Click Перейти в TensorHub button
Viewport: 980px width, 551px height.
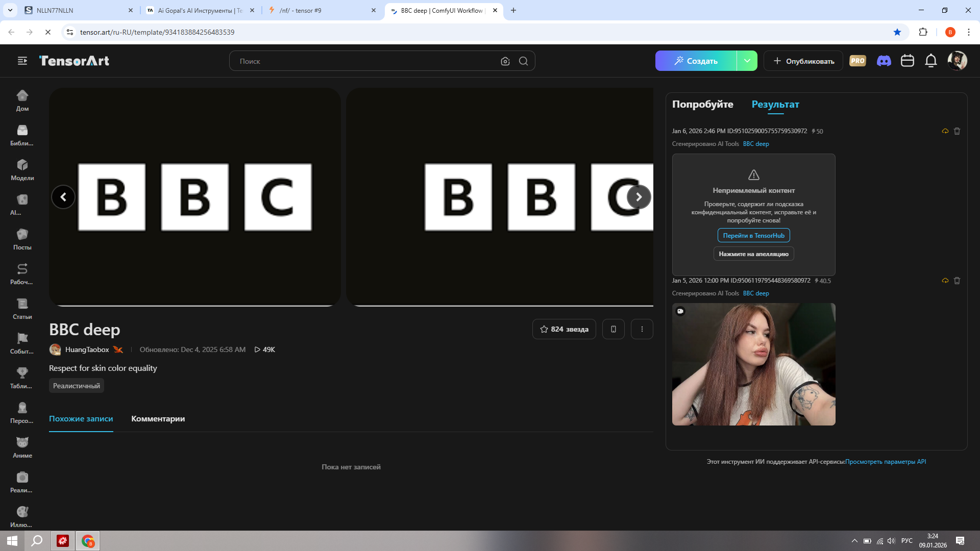coord(753,235)
